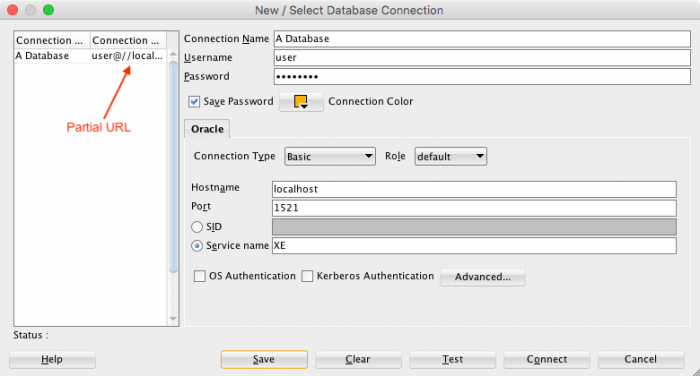The image size is (700, 376).
Task: Click the Advanced... button
Action: click(x=483, y=277)
